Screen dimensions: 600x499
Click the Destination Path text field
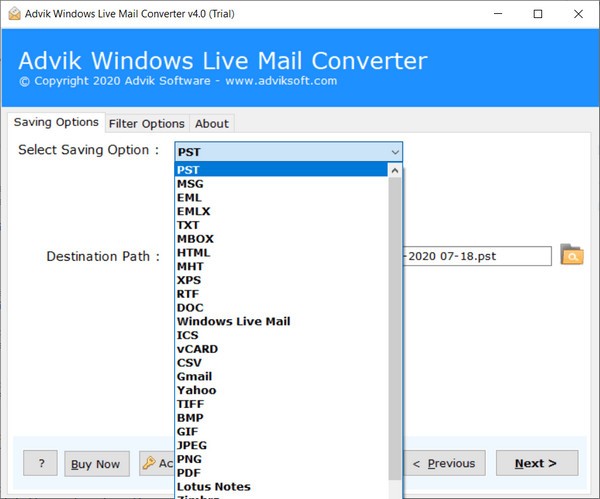click(477, 256)
